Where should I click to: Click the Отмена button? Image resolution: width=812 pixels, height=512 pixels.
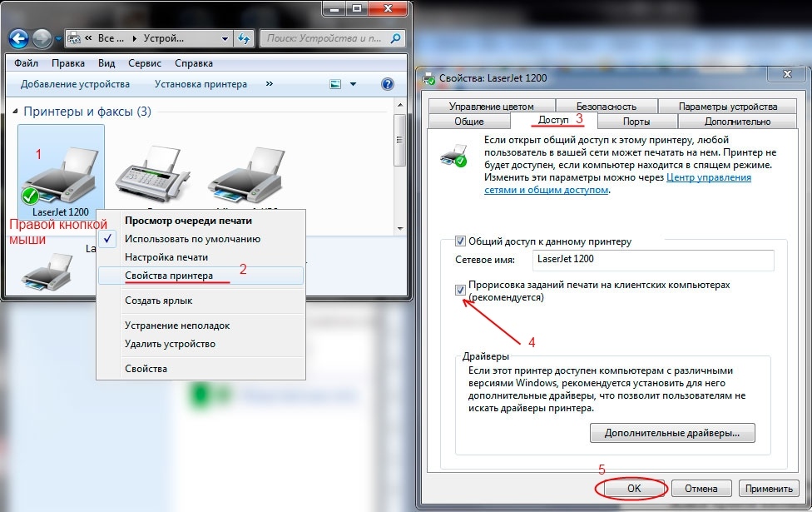(701, 488)
